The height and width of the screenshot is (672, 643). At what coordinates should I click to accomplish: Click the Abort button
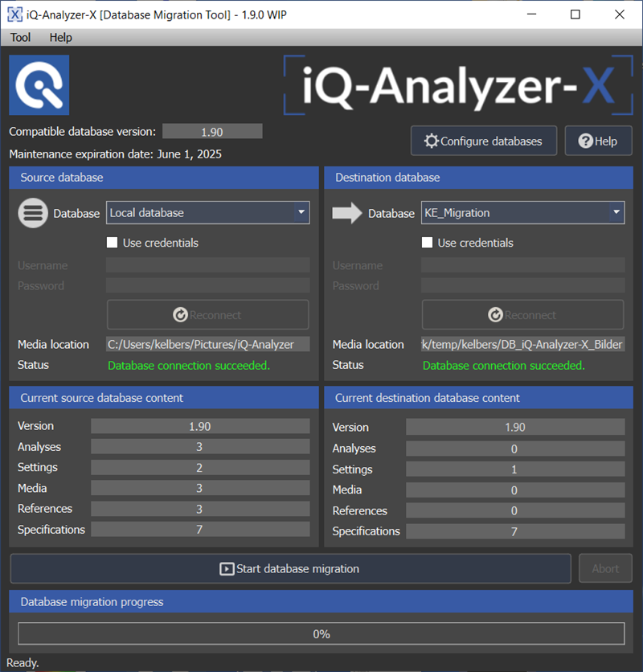point(605,569)
